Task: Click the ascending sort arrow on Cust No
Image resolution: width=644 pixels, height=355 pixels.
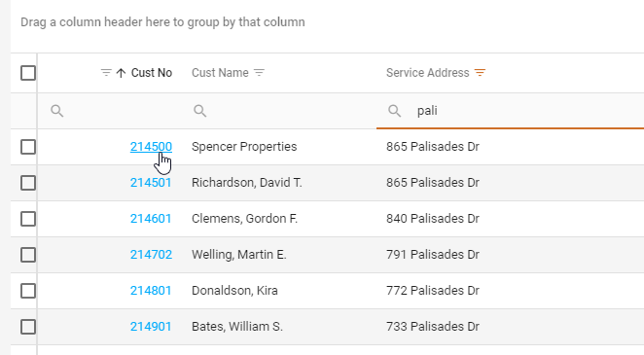Action: pos(121,73)
